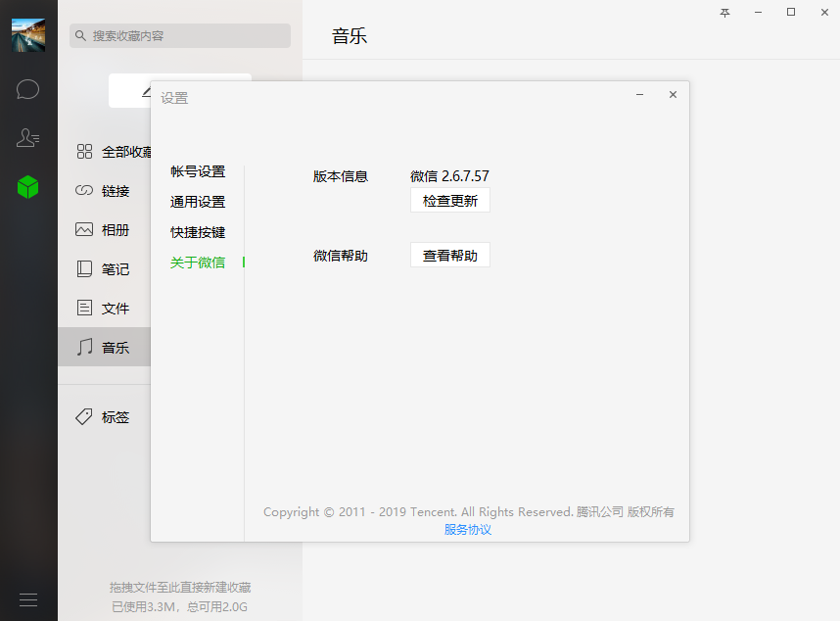
Task: Open the 链接 links category
Action: coord(105,191)
